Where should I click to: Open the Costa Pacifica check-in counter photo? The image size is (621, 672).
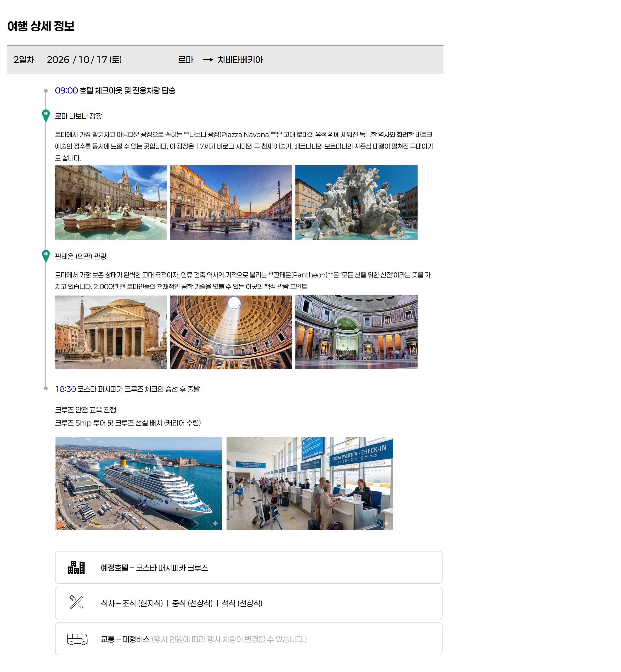pos(309,483)
